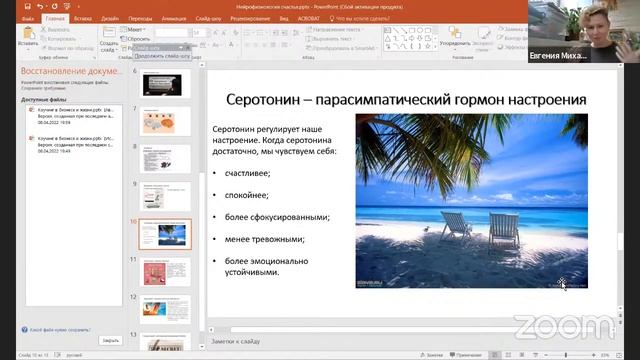Create a new slide with Создать слайд

(x=109, y=39)
